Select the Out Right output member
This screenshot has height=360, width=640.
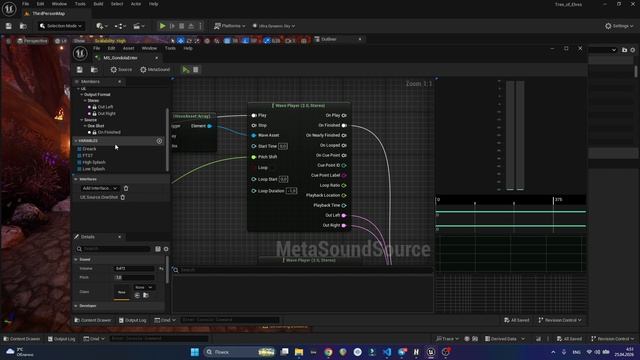click(107, 113)
